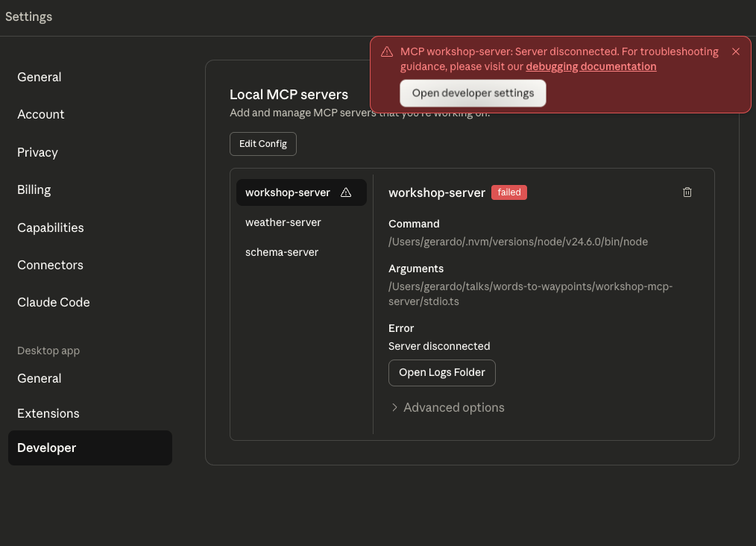
Task: Select weather-server from the server list
Action: pyautogui.click(x=283, y=222)
